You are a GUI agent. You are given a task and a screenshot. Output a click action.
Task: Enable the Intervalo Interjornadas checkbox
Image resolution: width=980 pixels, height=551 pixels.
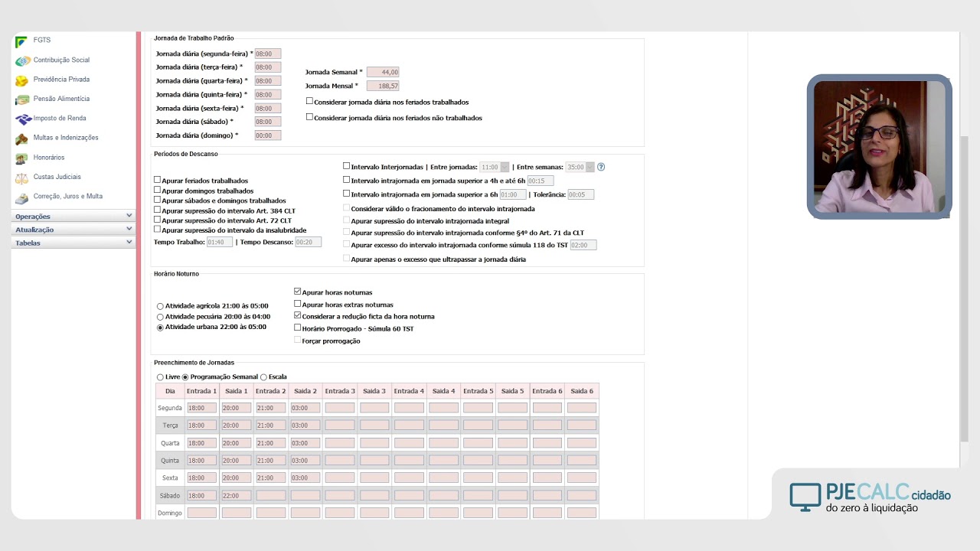[x=346, y=166]
